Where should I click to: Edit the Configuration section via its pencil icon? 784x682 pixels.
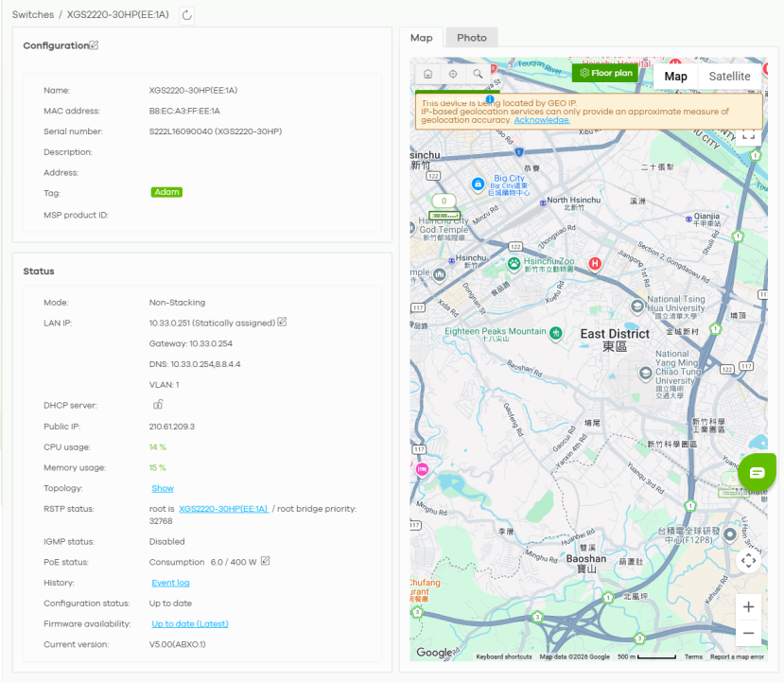pos(94,45)
